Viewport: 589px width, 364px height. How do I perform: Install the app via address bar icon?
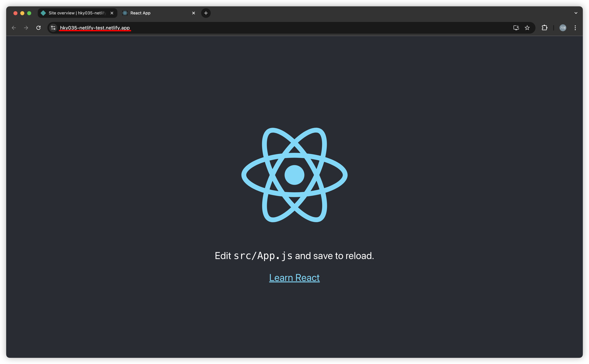point(516,28)
